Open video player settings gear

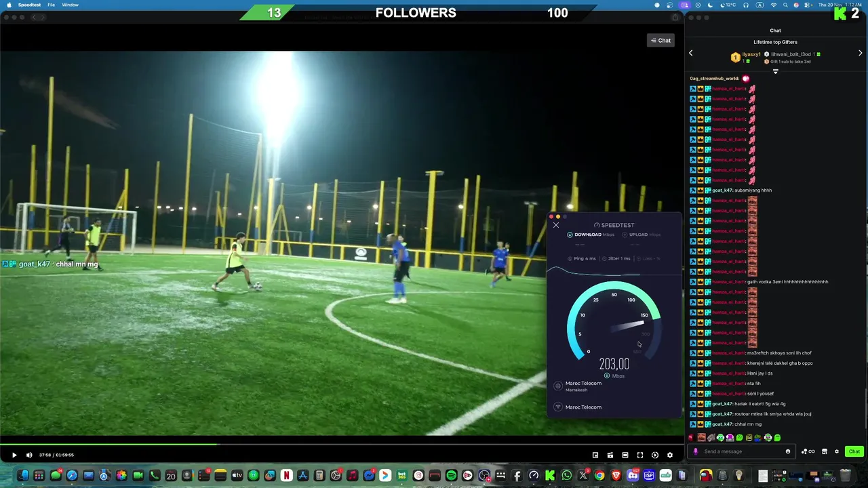click(x=670, y=455)
